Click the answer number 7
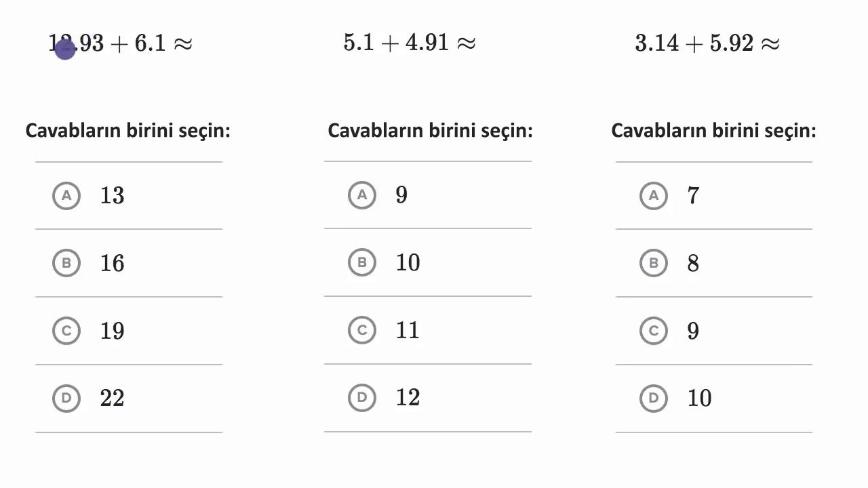The width and height of the screenshot is (868, 488). (x=693, y=196)
